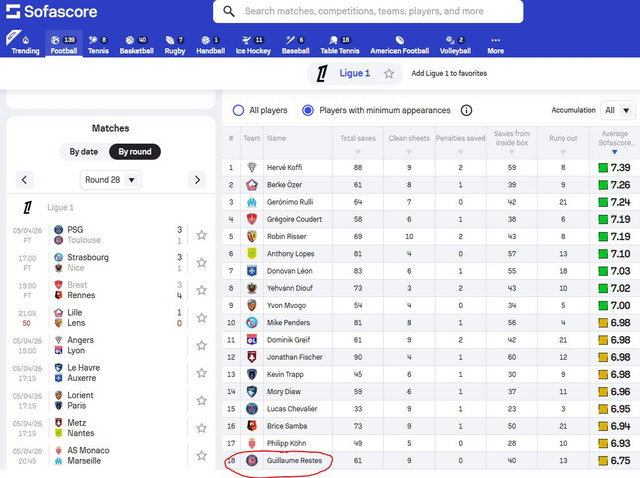This screenshot has height=478, width=640.
Task: Favorite the Lille vs Lens match
Action: click(x=201, y=318)
